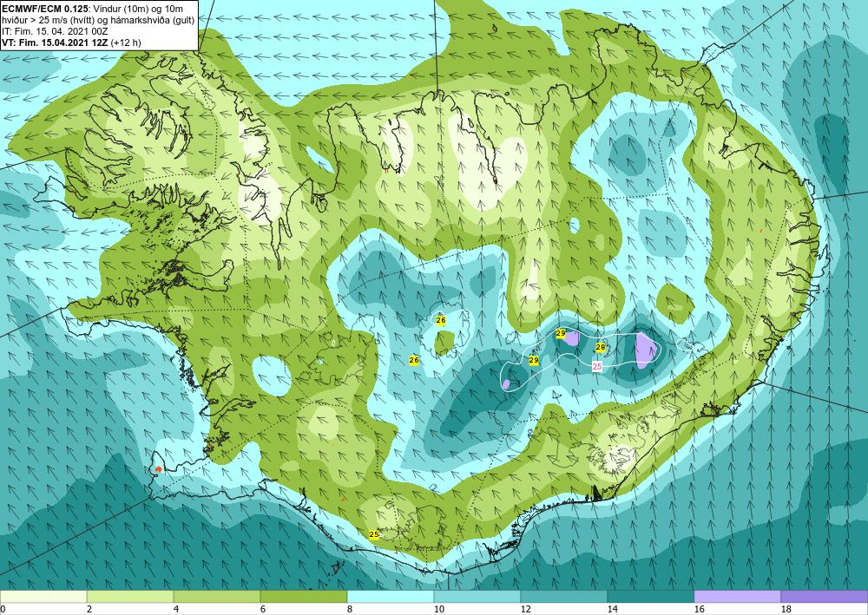Viewport: 868px width, 615px height.
Task: Click the light lavender 16–18 legend swatch
Action: click(737, 597)
